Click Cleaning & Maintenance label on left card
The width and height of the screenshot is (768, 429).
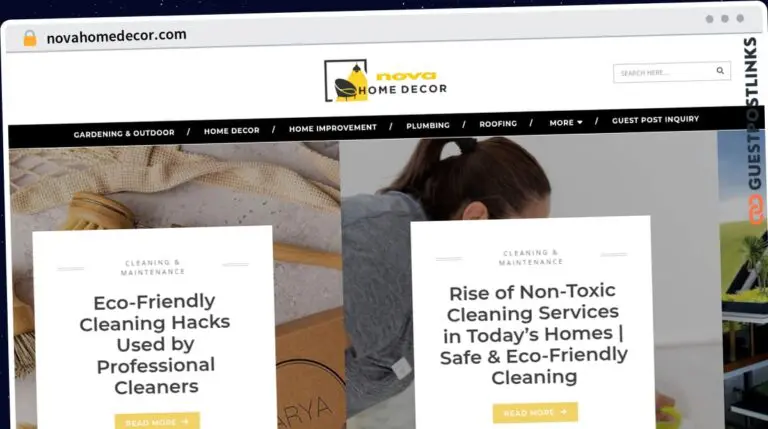(153, 267)
